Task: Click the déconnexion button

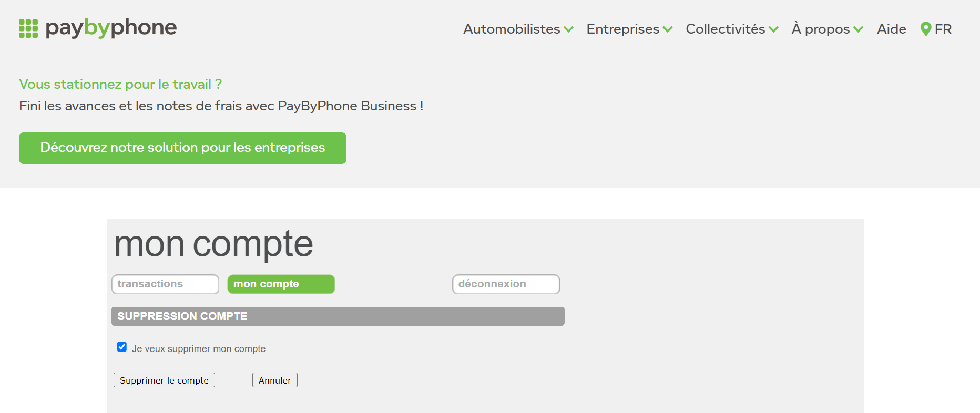Action: point(506,284)
